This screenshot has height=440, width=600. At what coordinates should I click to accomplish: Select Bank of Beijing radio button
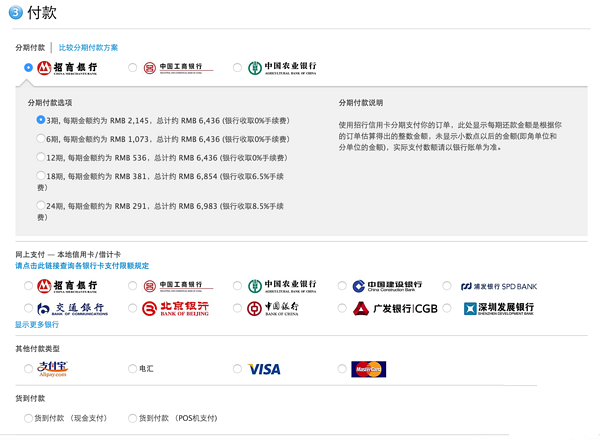[132, 308]
